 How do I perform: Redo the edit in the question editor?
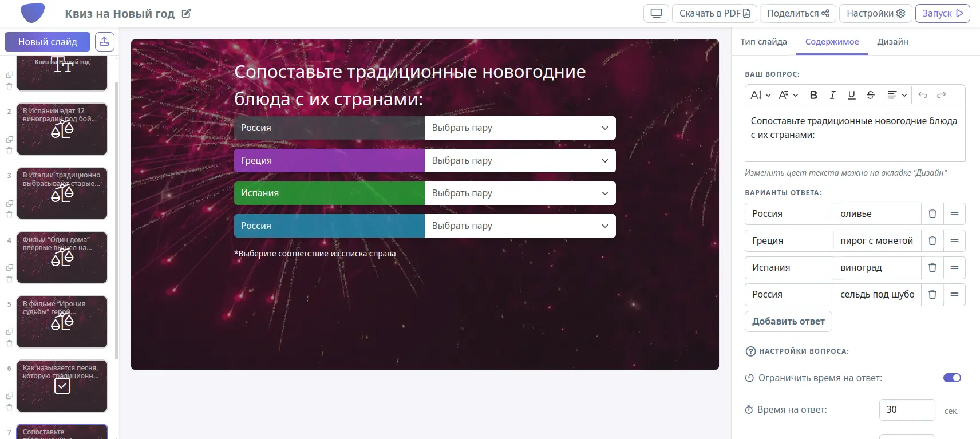942,95
